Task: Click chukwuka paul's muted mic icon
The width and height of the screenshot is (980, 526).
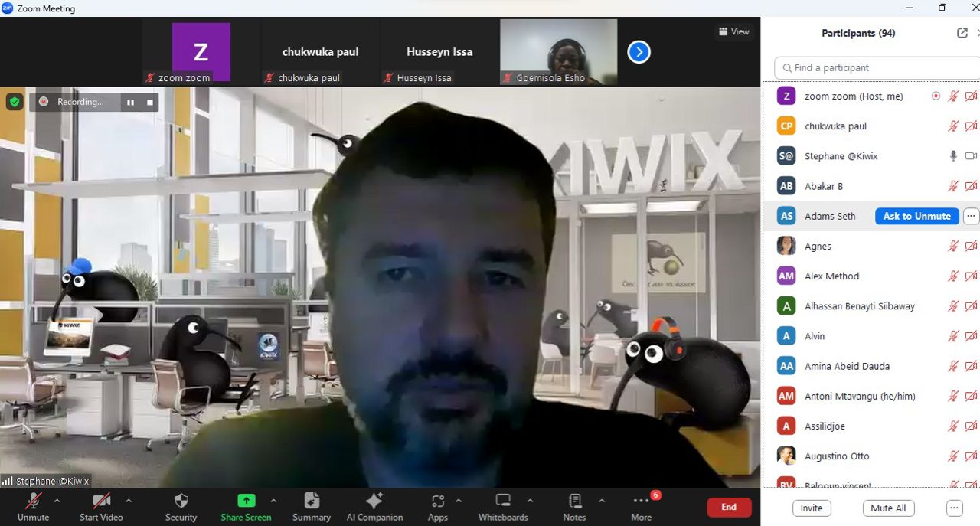Action: pos(953,126)
